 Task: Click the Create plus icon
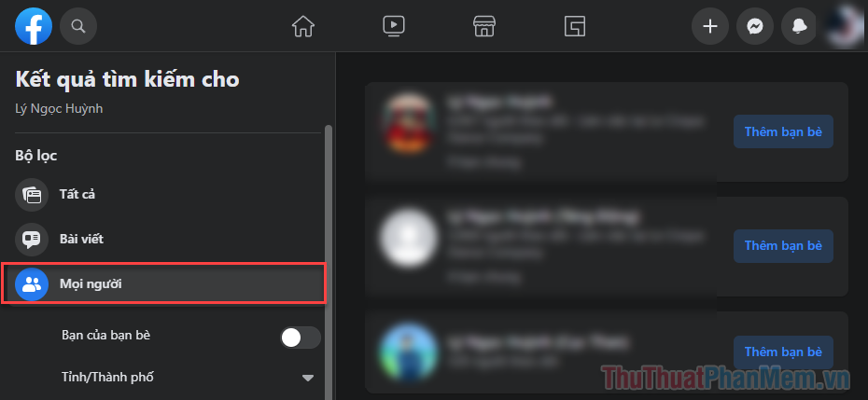tap(710, 26)
